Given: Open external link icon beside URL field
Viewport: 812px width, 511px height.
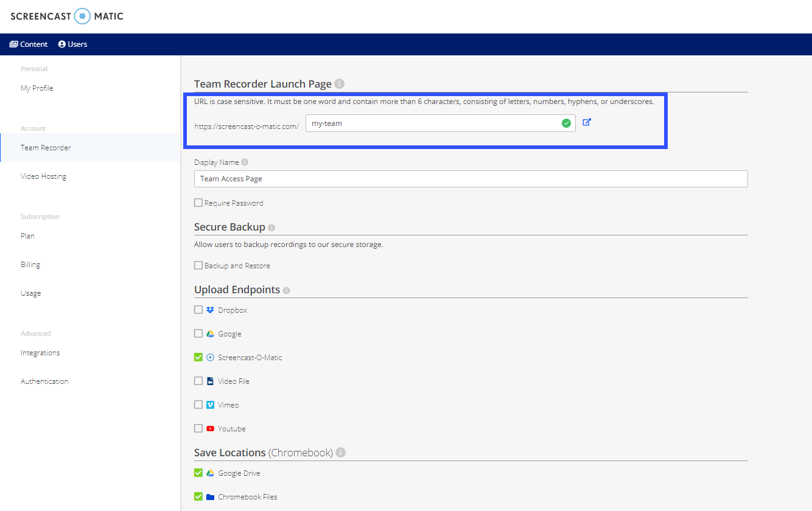Looking at the screenshot, I should [x=587, y=122].
